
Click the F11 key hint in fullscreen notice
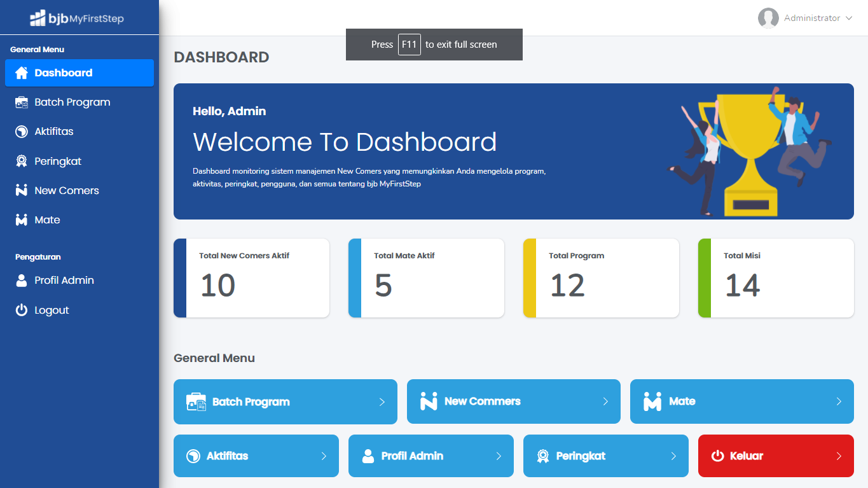click(x=410, y=45)
